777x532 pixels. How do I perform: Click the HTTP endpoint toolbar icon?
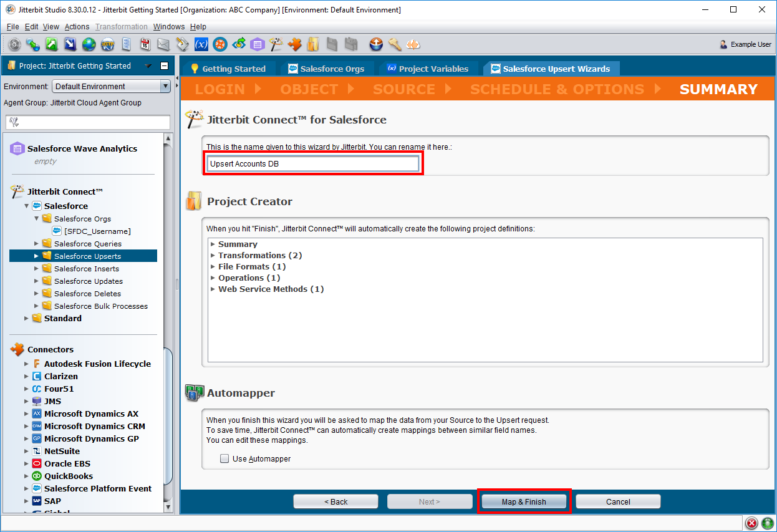click(x=108, y=44)
